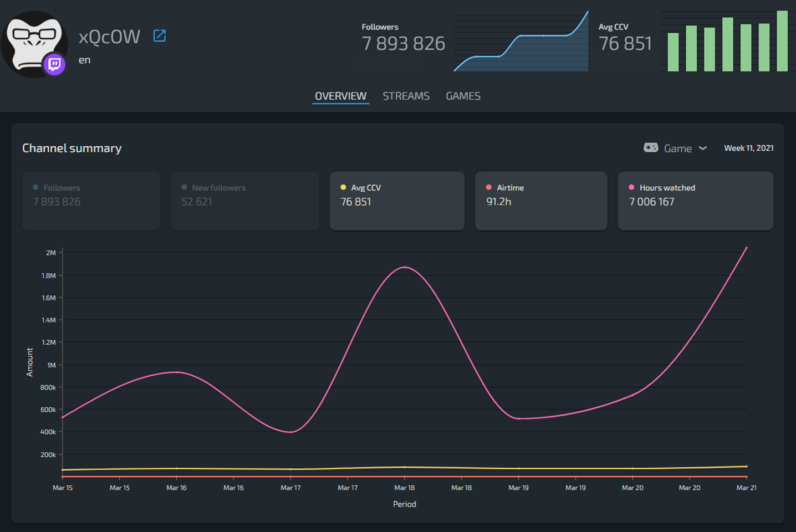Toggle the Followers metric card
Screen dimensions: 796x532
91,201
